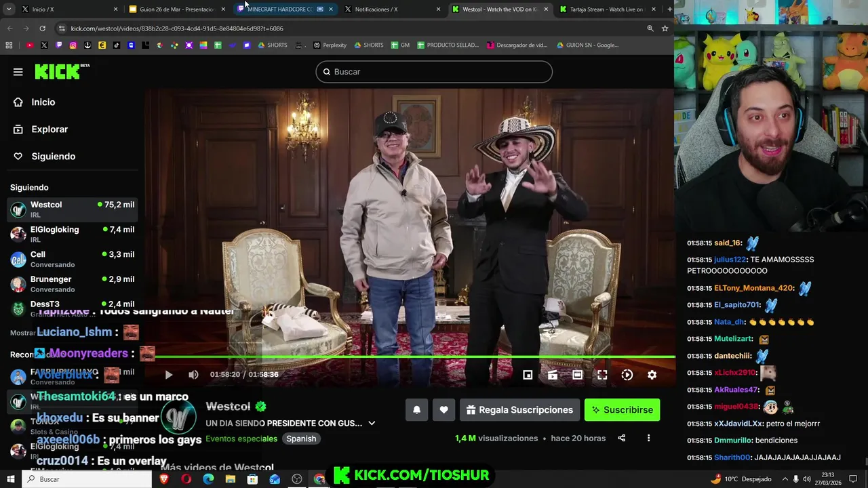The width and height of the screenshot is (868, 488).
Task: Click the address bar URL
Action: (x=177, y=28)
